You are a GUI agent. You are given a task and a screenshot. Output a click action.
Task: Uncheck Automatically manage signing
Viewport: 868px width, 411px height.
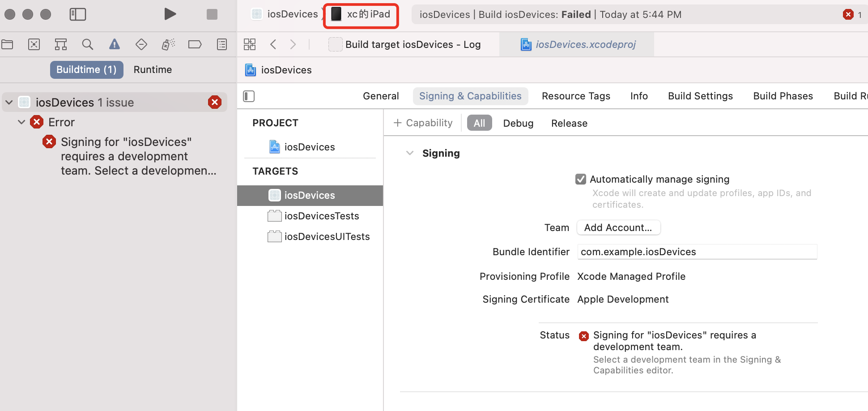point(580,180)
